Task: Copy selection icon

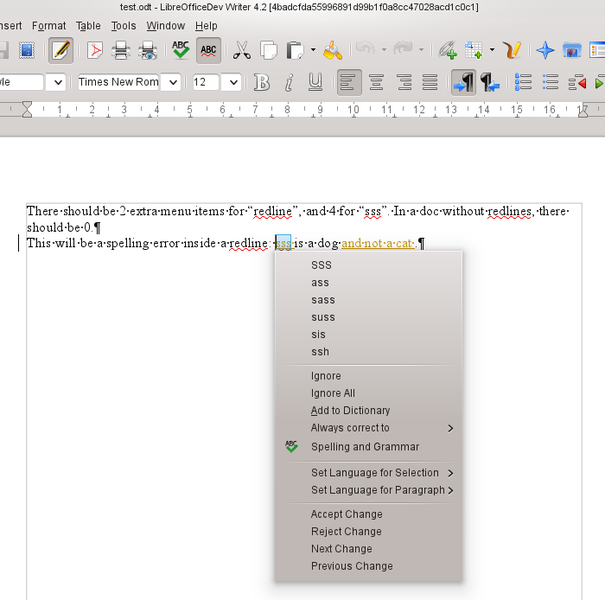Action: coord(269,51)
